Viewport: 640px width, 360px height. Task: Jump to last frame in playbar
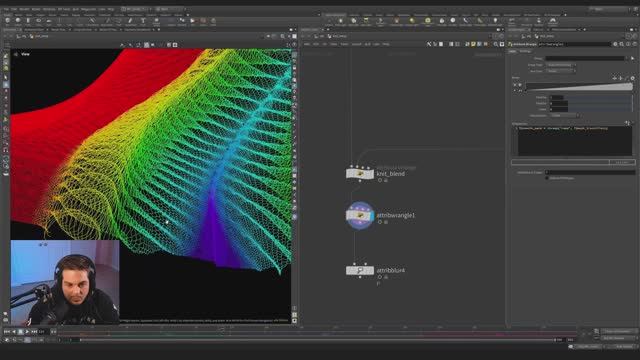pos(34,332)
